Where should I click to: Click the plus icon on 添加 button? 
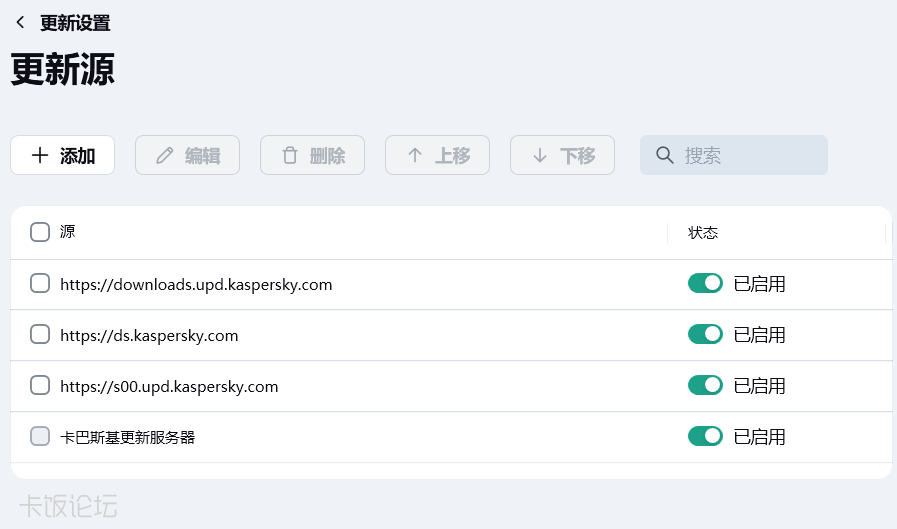(40, 155)
